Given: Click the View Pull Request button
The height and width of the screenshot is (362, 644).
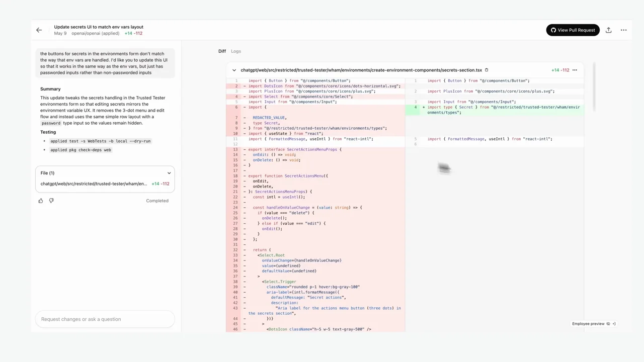Looking at the screenshot, I should 573,30.
